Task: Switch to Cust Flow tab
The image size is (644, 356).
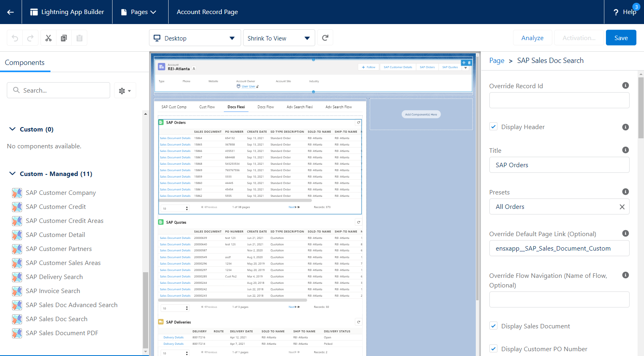Action: (x=207, y=107)
